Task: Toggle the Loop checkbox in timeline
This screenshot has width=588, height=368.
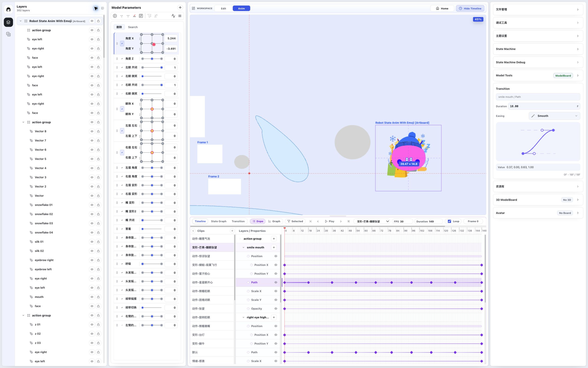Action: (449, 221)
